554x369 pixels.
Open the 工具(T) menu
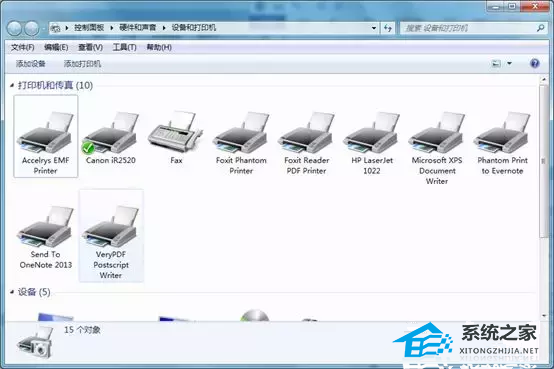click(x=124, y=47)
